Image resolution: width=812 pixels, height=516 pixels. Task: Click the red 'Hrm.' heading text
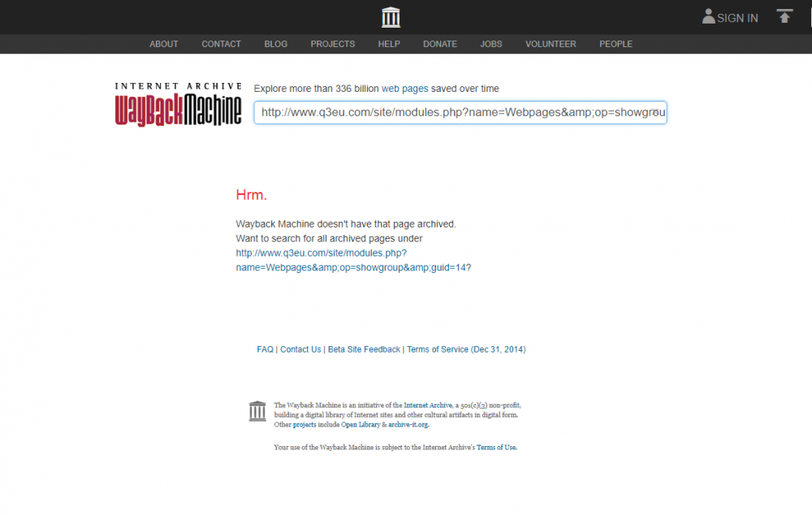coord(251,195)
